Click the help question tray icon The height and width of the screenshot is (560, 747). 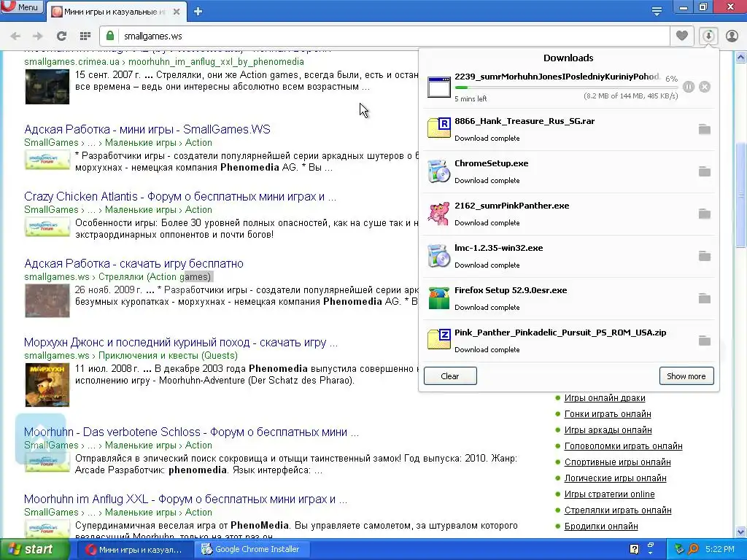pos(634,549)
